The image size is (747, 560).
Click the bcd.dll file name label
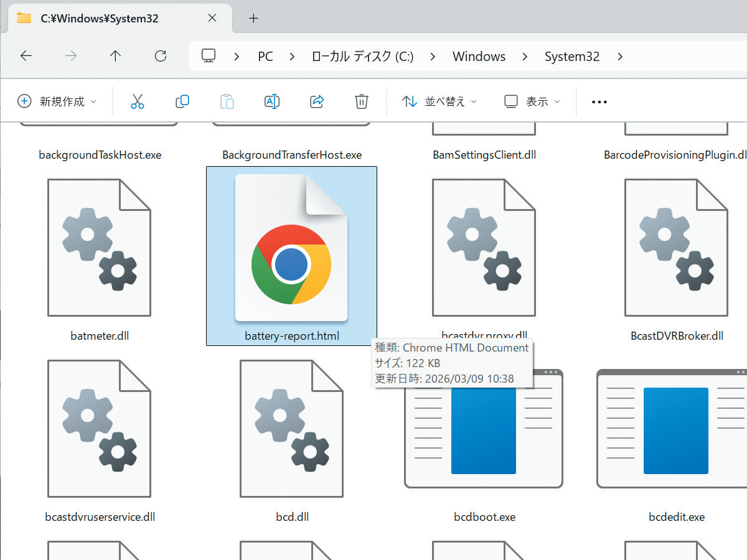(x=292, y=517)
